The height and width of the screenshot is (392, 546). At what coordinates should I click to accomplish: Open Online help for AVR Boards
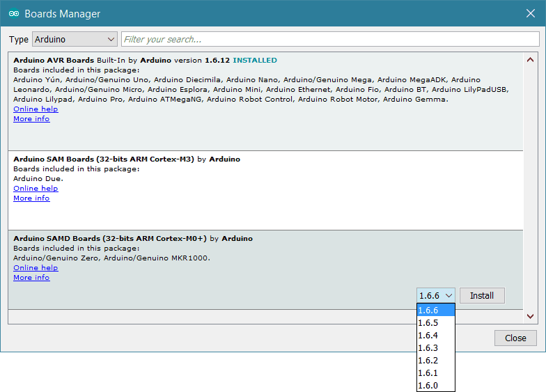[x=36, y=109]
